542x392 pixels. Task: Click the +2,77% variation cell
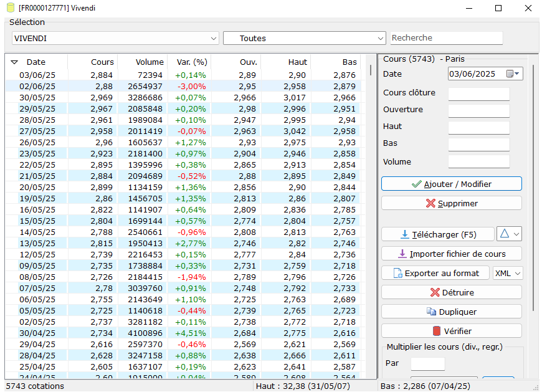(190, 243)
